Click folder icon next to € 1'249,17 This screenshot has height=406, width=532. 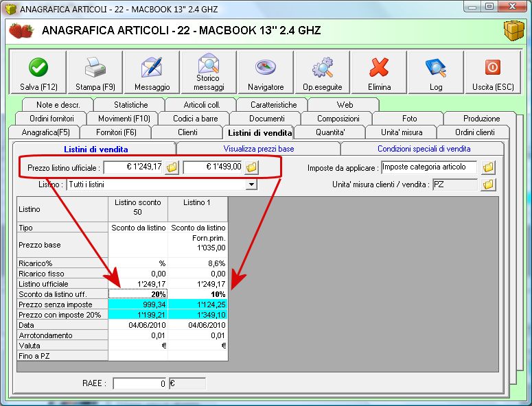coord(172,167)
